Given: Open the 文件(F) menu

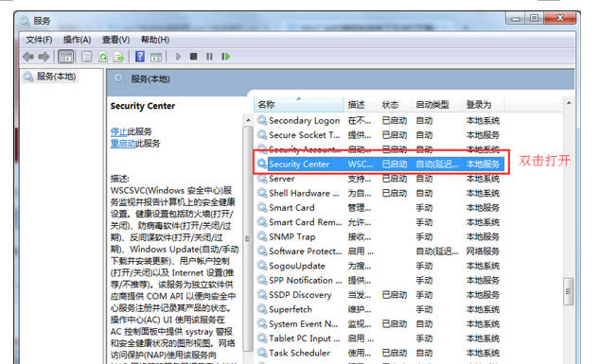Looking at the screenshot, I should [39, 40].
